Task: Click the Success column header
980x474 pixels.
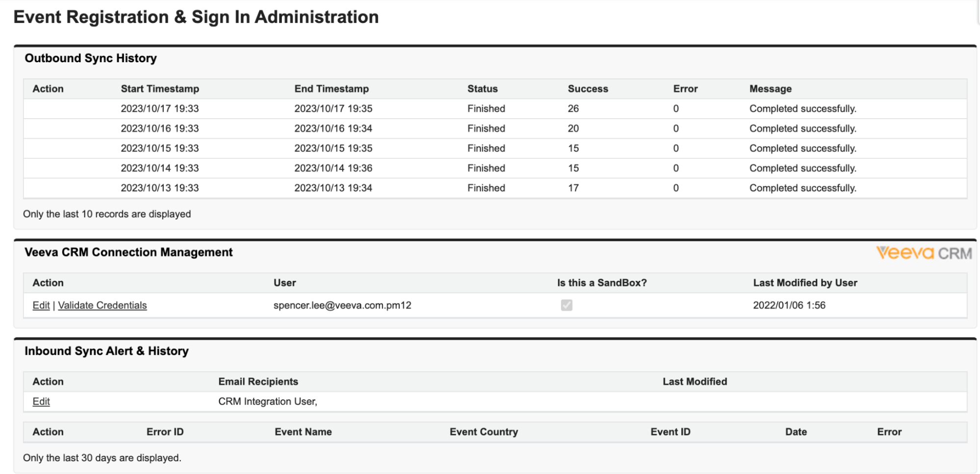Action: coord(587,89)
